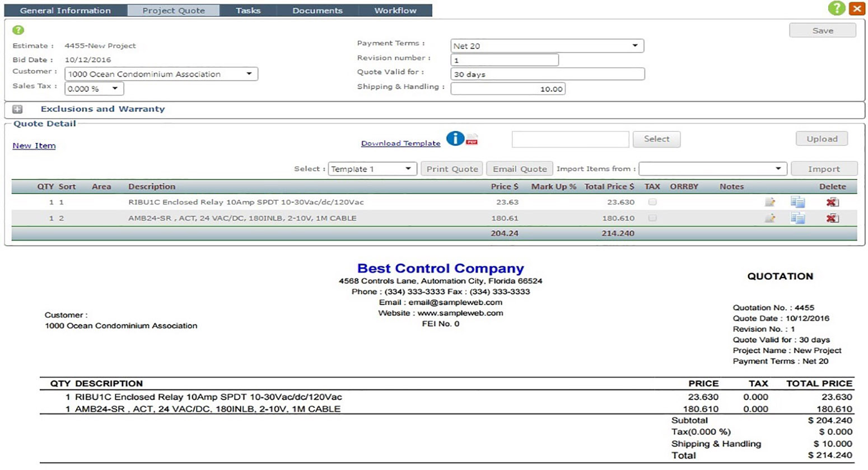This screenshot has width=868, height=470.
Task: Open the Sales Tax percentage dropdown
Action: 94,88
